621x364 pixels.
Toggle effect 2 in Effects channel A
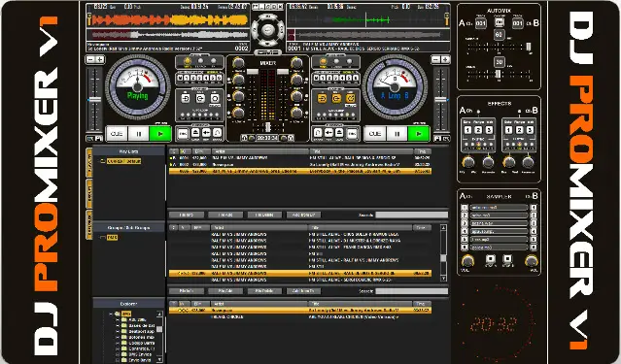coord(478,130)
